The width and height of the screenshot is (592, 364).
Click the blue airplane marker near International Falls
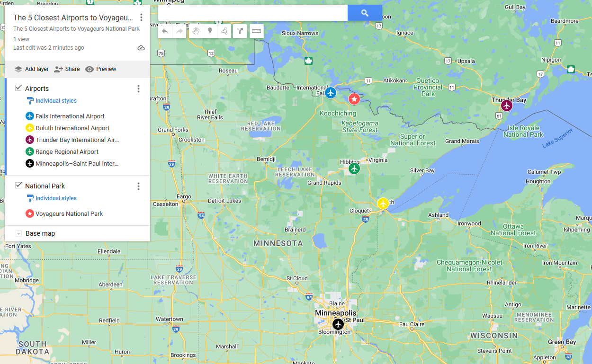pyautogui.click(x=331, y=92)
